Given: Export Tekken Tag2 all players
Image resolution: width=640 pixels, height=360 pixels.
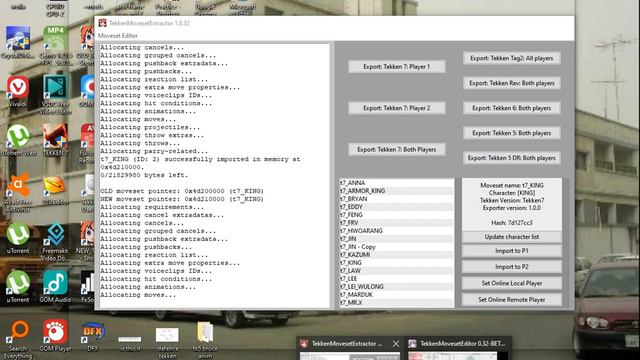Looking at the screenshot, I should click(512, 58).
